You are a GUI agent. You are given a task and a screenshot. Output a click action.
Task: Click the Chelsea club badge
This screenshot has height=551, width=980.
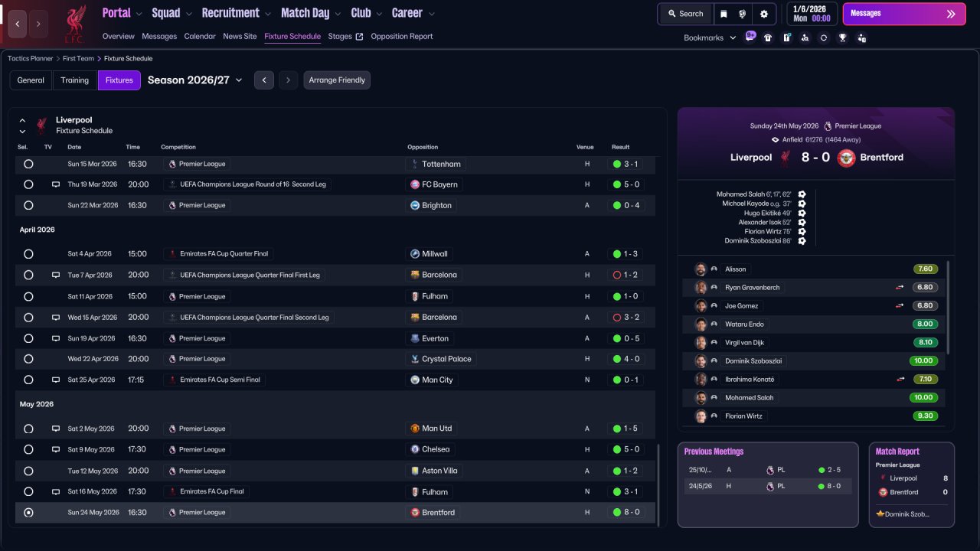coord(415,449)
